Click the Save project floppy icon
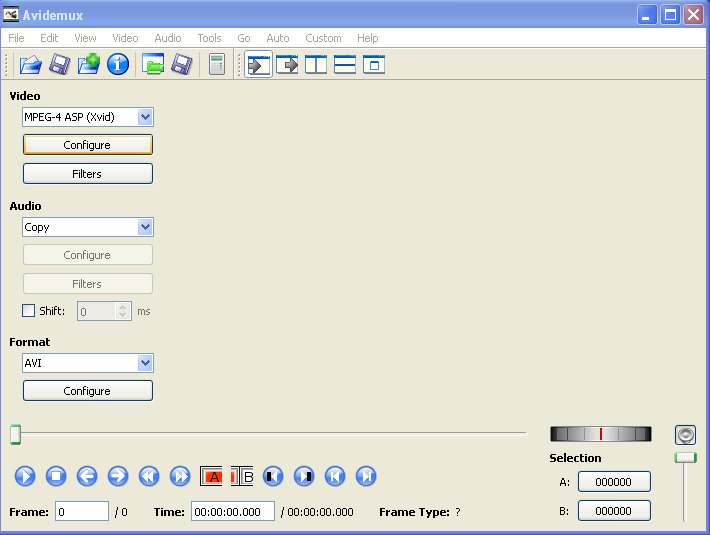The width and height of the screenshot is (710, 535). [x=182, y=64]
